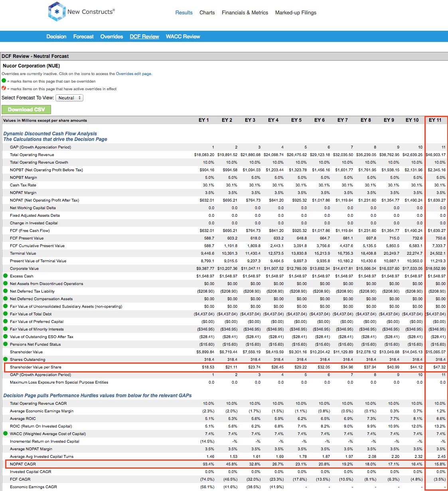
Task: Click override dot for Fair Value of Unconsolidated Subsidiary Assets
Action: click(6, 306)
